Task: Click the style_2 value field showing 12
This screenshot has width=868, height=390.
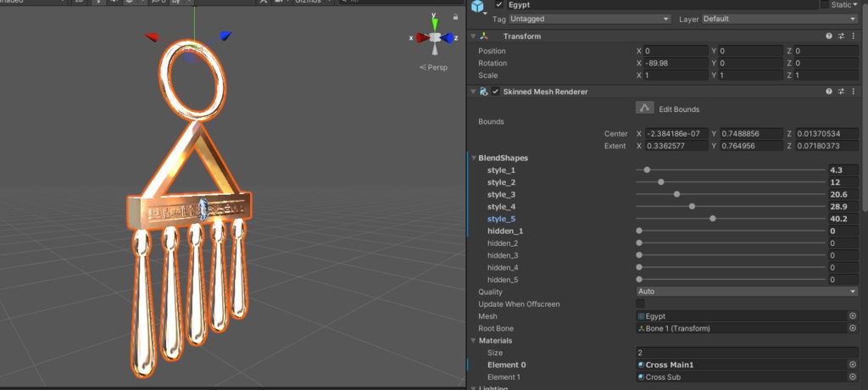Action: pos(843,182)
